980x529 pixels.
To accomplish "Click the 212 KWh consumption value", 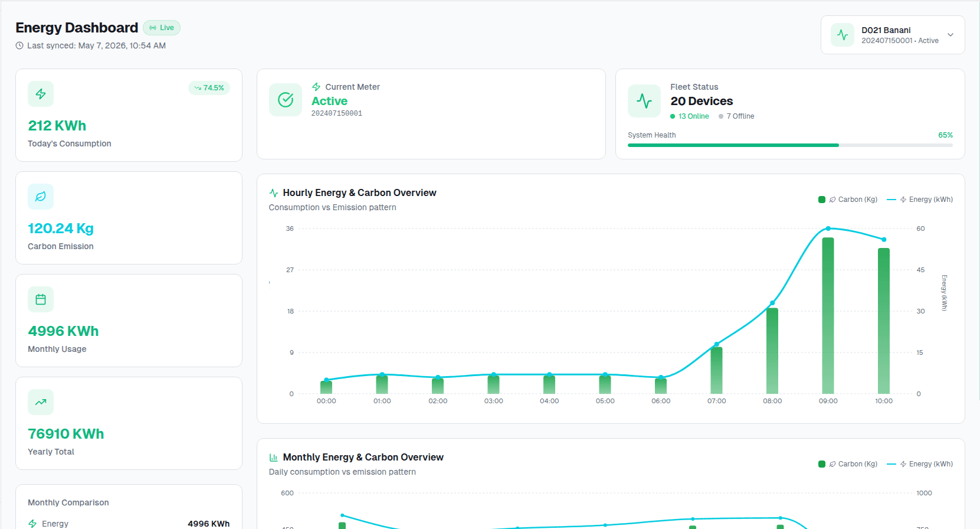I will tap(57, 126).
